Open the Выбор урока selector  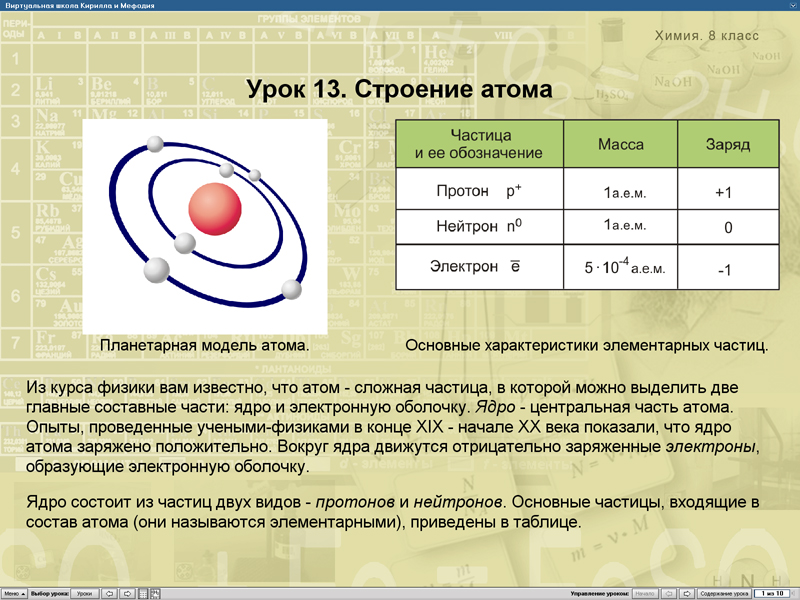[48, 593]
